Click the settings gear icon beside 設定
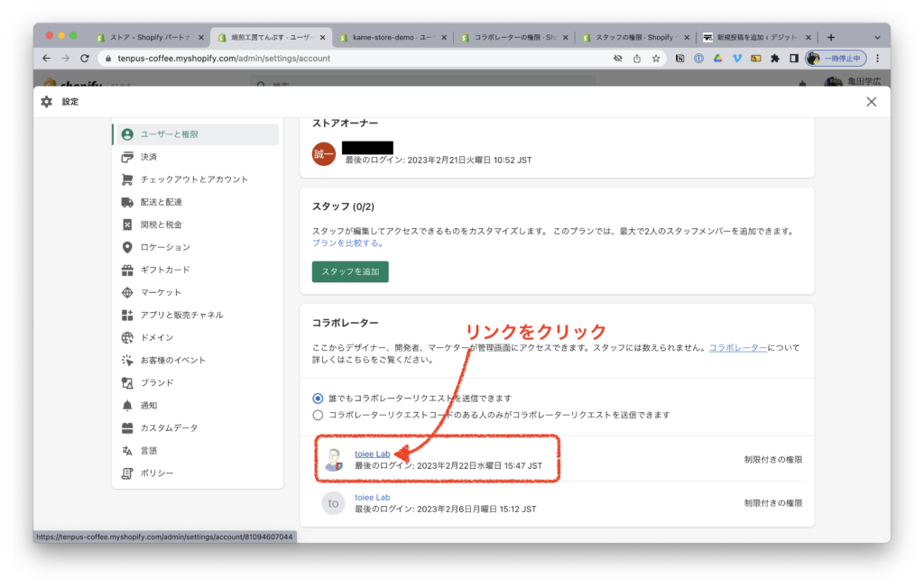This screenshot has height=587, width=924. coord(47,102)
